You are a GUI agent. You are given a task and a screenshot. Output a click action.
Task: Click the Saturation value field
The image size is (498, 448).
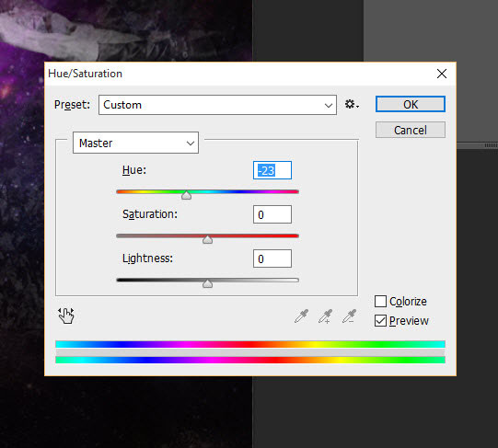tap(272, 214)
